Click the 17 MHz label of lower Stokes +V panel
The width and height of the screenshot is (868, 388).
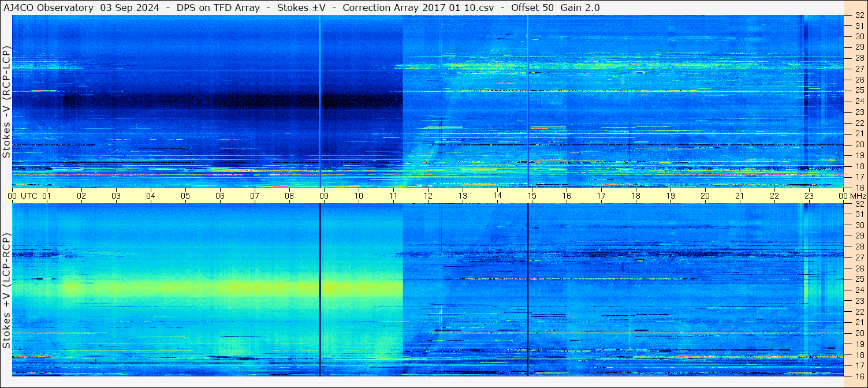(859, 365)
